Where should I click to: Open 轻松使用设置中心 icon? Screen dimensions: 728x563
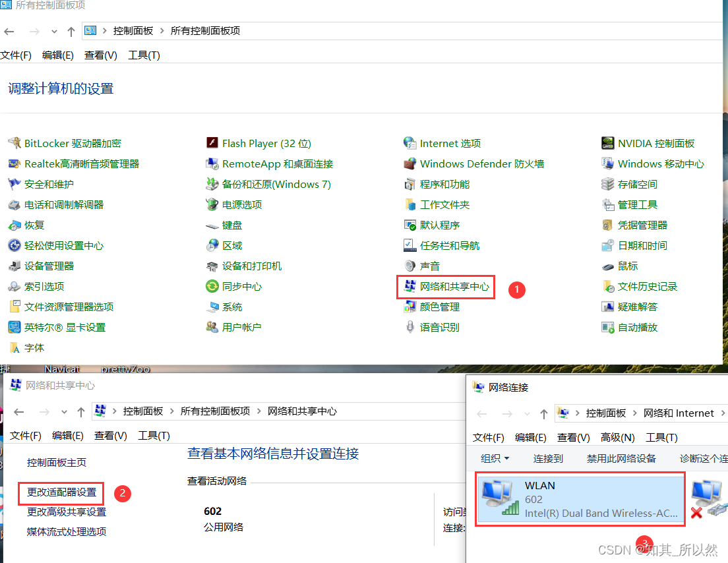(15, 245)
